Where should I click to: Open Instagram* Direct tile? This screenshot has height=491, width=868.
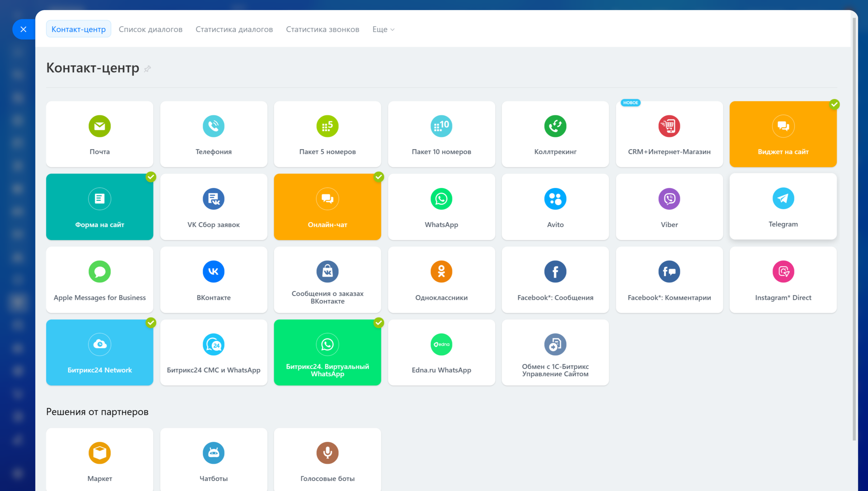coord(783,280)
